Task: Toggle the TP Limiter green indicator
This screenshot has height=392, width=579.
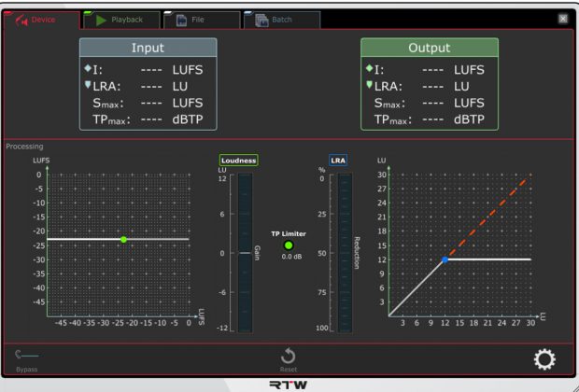Action: (289, 245)
